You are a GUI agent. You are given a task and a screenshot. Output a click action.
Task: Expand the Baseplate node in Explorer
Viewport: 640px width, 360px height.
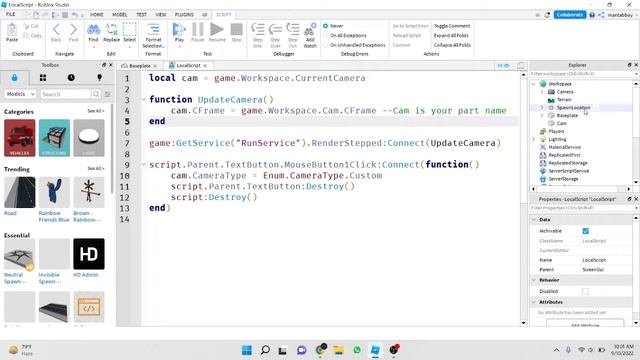542,116
